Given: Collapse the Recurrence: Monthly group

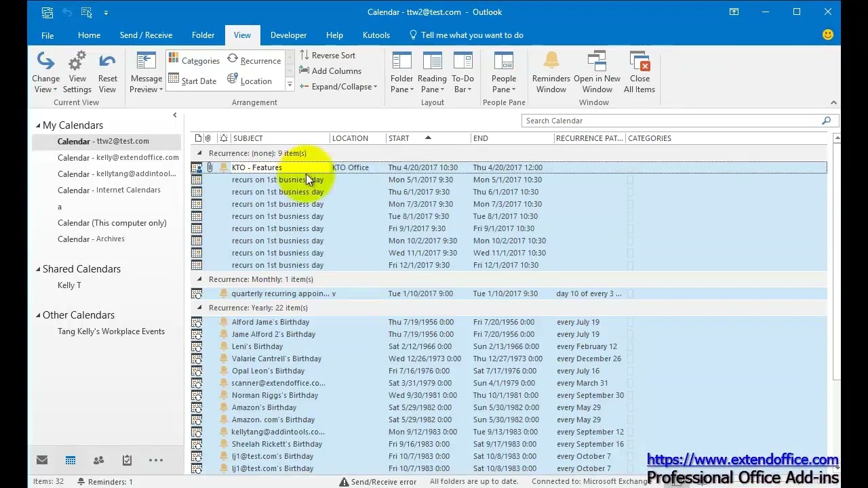Looking at the screenshot, I should point(199,279).
